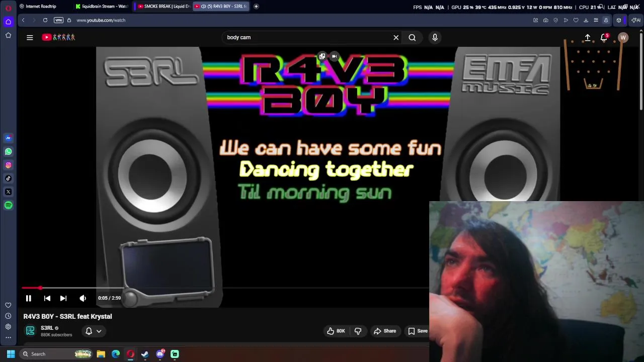Skip to the next video
Viewport: 644px width, 362px height.
pos(63,298)
